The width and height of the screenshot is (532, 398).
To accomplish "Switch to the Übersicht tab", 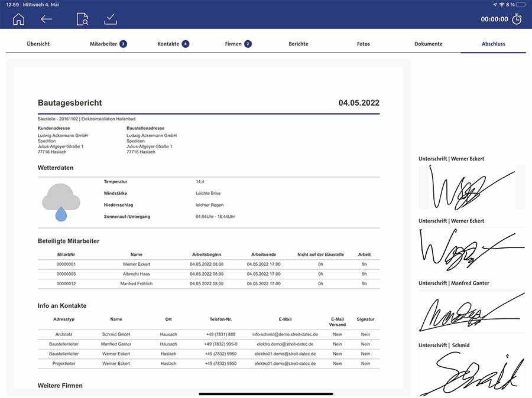I will pos(38,44).
